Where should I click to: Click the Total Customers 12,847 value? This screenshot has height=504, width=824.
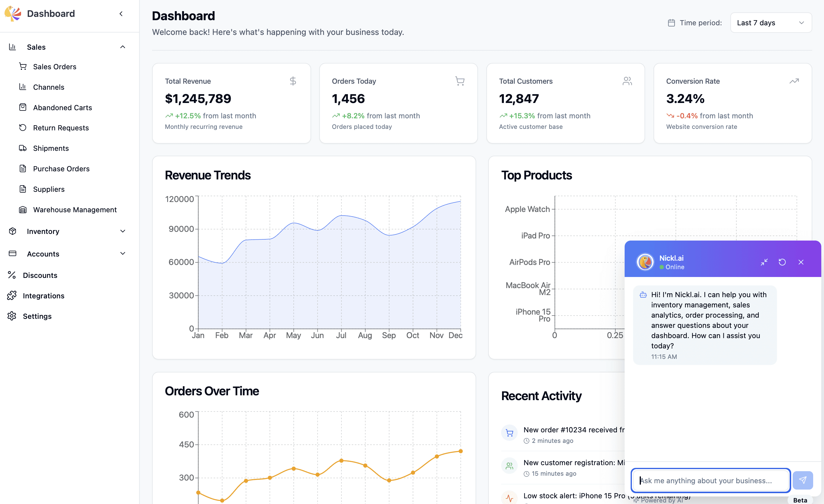click(519, 98)
